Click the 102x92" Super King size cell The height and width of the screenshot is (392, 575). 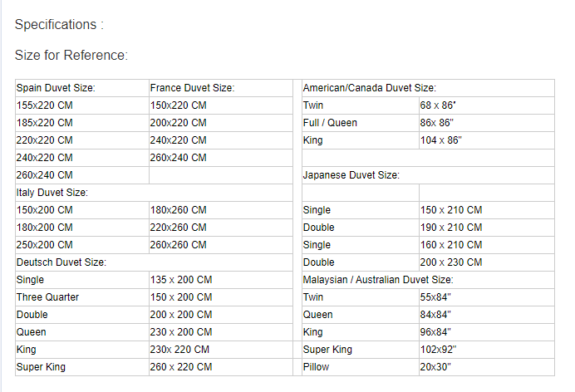coord(439,350)
